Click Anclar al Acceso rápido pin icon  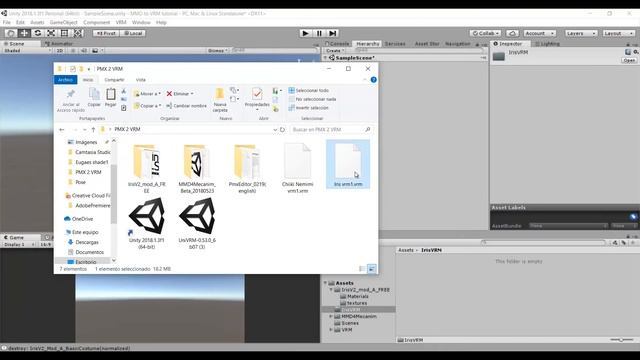pyautogui.click(x=71, y=93)
